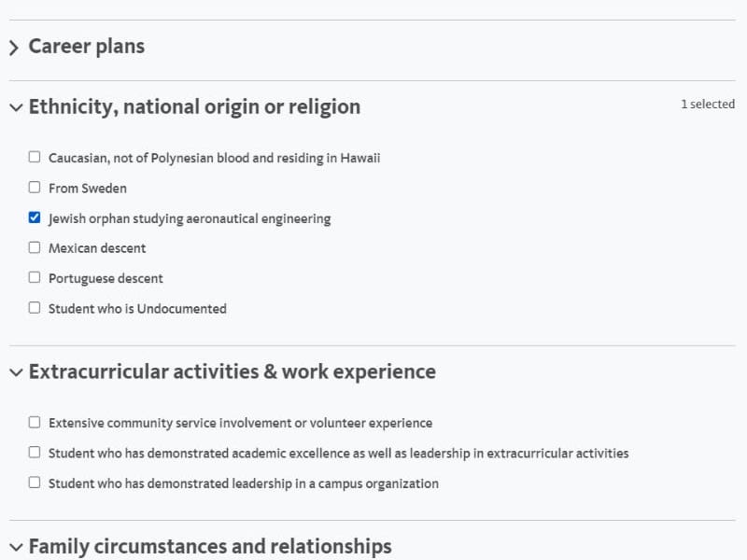Check Student who is Undocumented box

35,308
